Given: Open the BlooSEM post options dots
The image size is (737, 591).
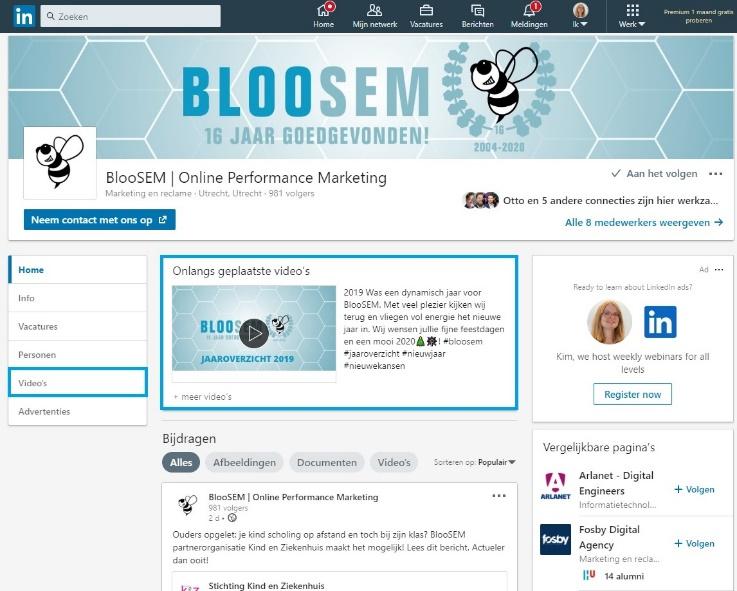Looking at the screenshot, I should (499, 496).
